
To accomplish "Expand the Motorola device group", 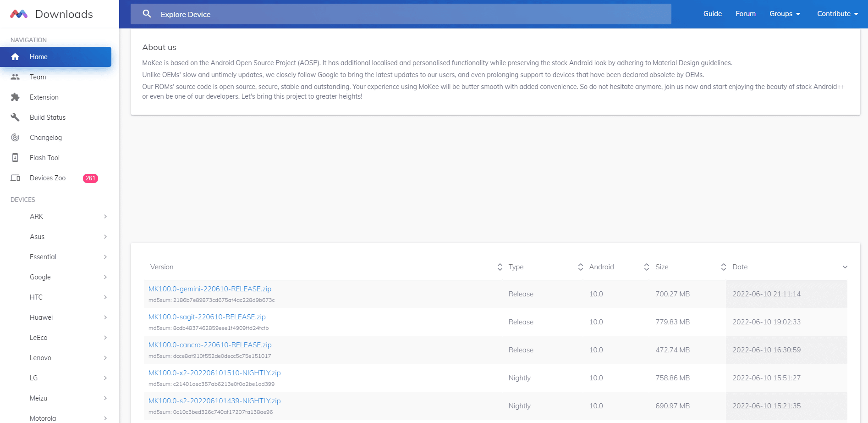I will 105,418.
